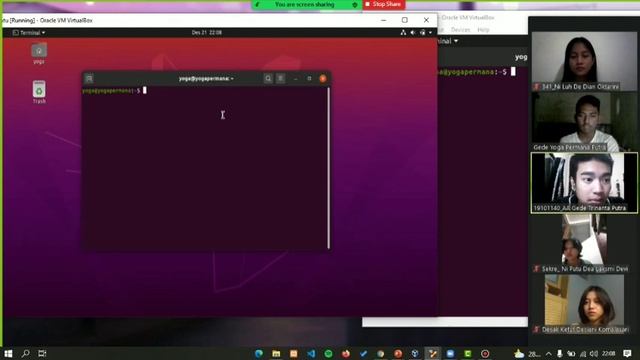
Task: Click the terminal vertical scrollbar
Action: coord(329,167)
